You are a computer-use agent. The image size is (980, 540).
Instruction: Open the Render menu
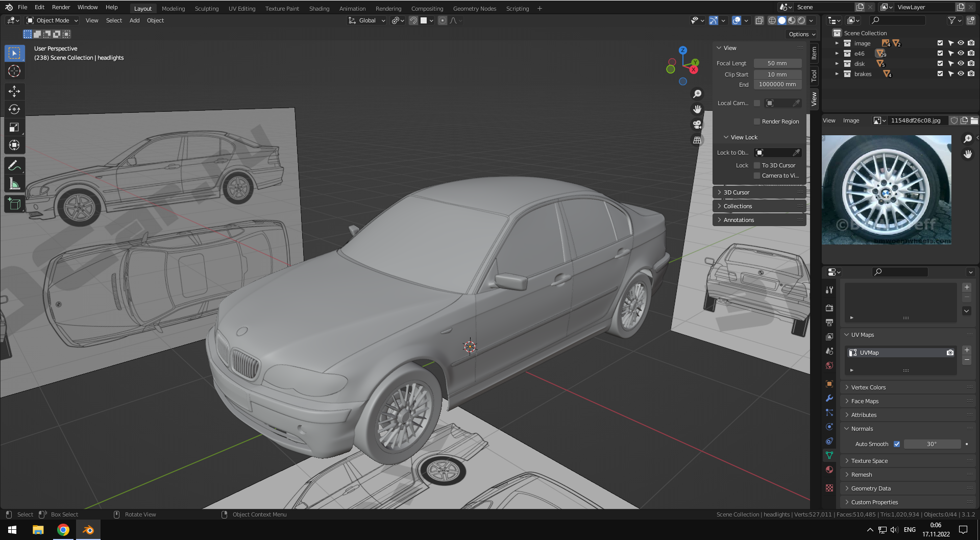click(x=61, y=7)
